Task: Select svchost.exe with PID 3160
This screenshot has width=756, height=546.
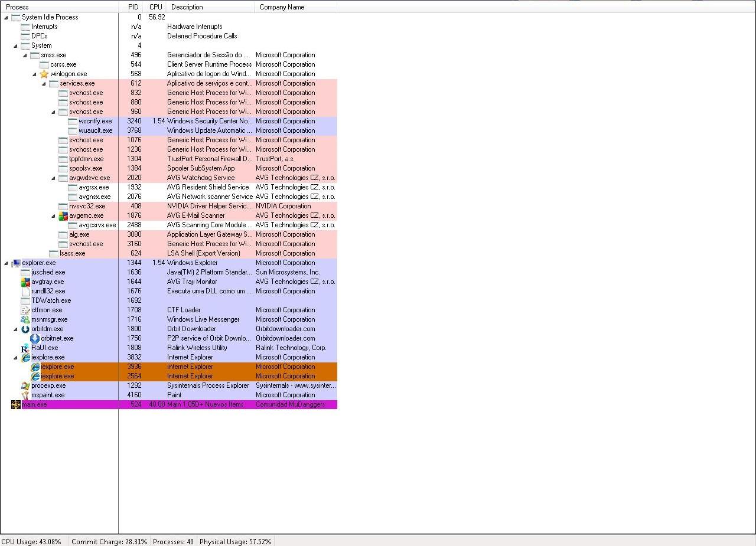Action: (x=168, y=244)
